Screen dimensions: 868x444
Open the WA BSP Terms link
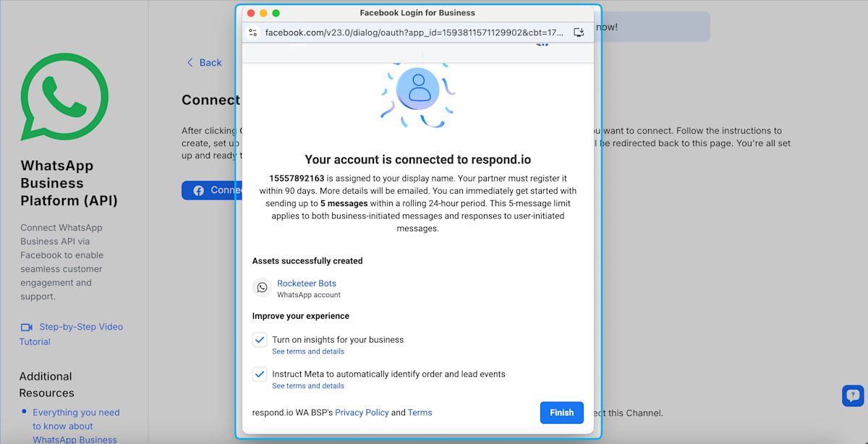point(420,413)
